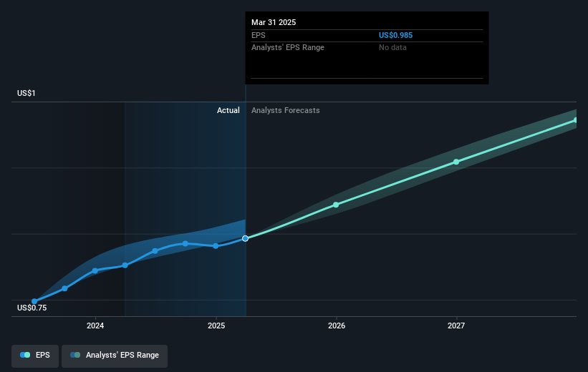Click the 2026 x-axis label
Screen dimensions: 588x372
click(337, 325)
